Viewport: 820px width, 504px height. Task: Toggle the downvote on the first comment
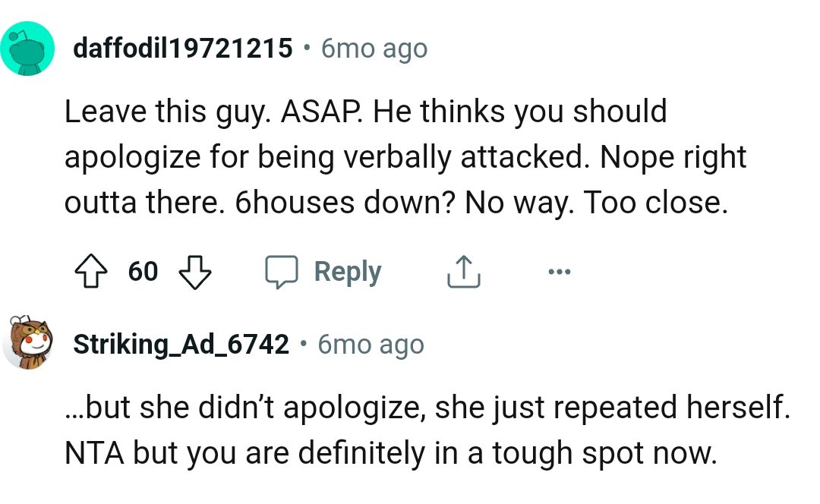196,271
